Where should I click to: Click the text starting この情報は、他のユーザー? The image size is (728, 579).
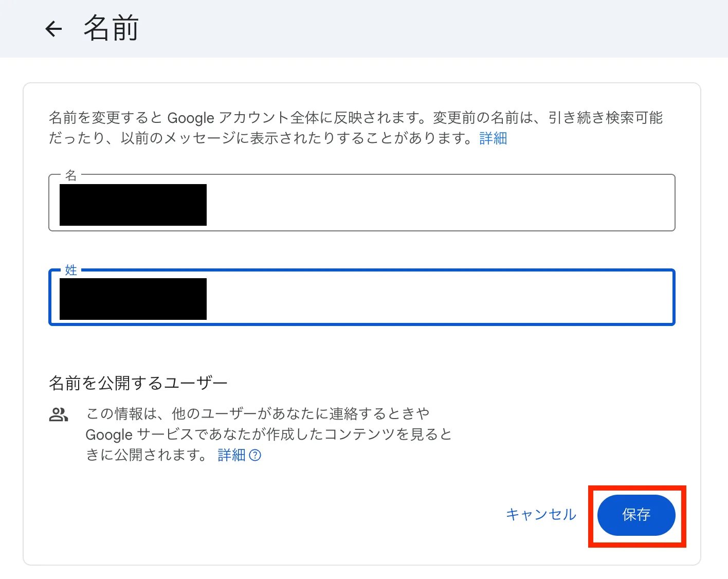click(x=268, y=435)
